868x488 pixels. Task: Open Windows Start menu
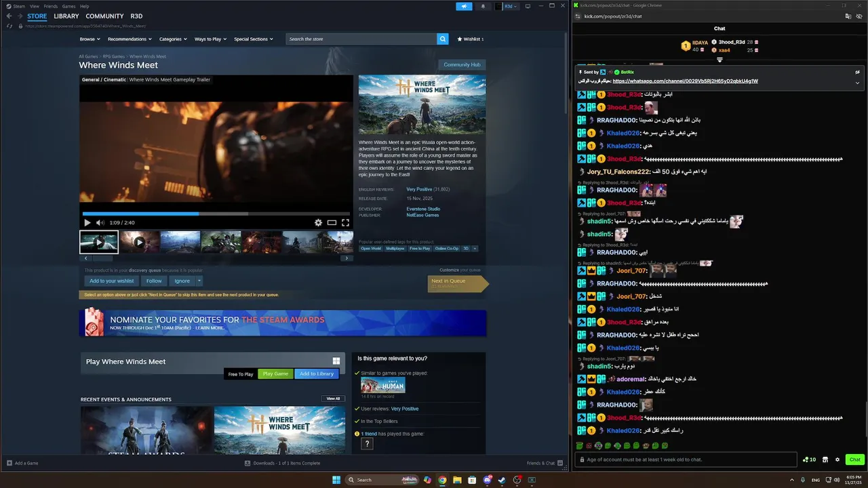pos(336,480)
